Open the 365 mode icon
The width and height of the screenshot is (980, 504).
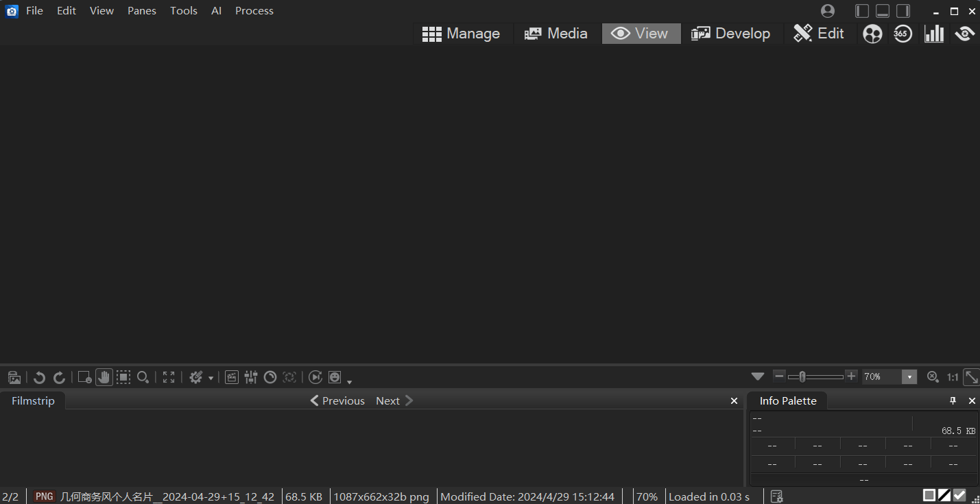pos(903,34)
